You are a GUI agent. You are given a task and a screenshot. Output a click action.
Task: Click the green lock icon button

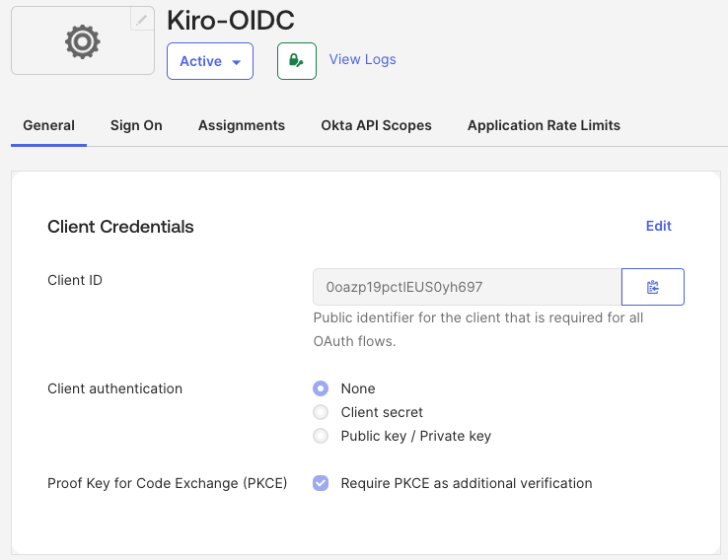(x=297, y=61)
